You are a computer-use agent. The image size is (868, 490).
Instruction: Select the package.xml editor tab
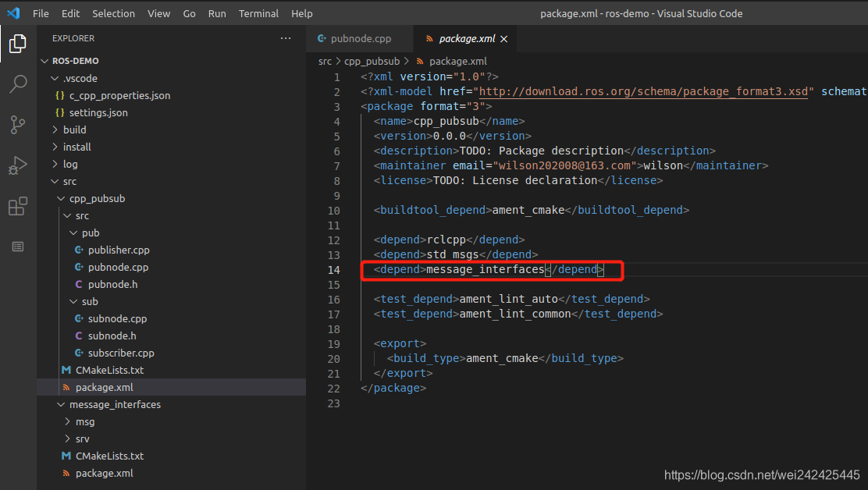[466, 39]
